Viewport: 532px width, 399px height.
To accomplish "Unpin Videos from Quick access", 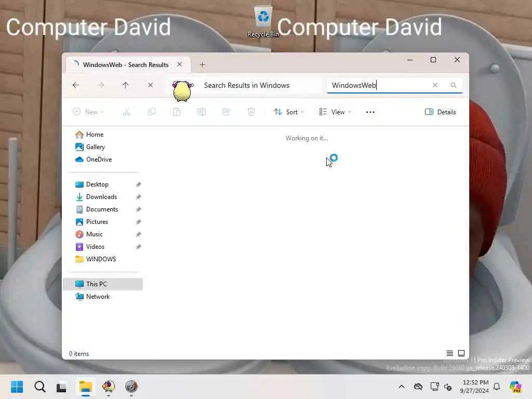I will pos(138,247).
